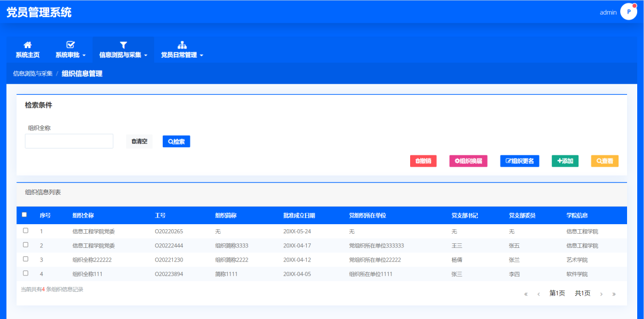
Task: Click the cell 组织简称2222
Action: pyautogui.click(x=232, y=260)
